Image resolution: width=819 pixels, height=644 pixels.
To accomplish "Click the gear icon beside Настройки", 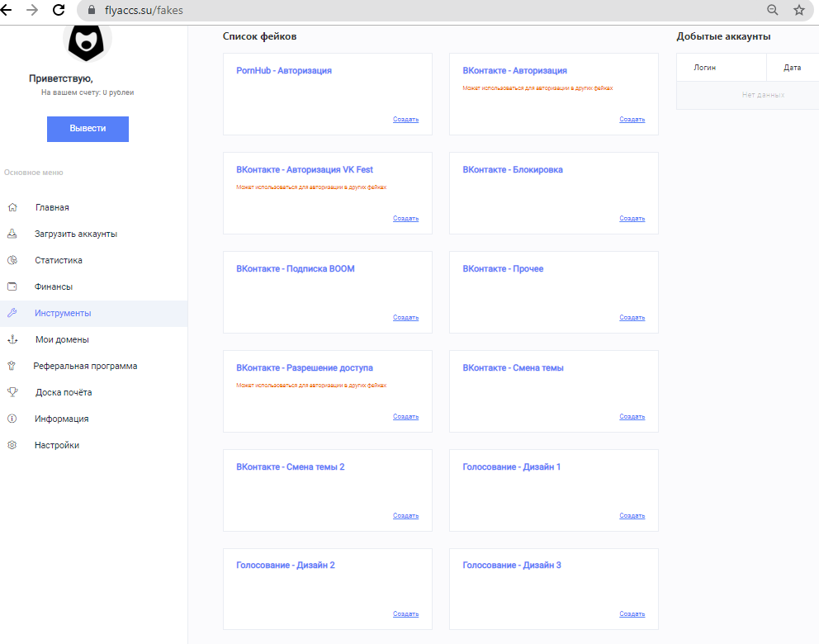I will [x=12, y=445].
